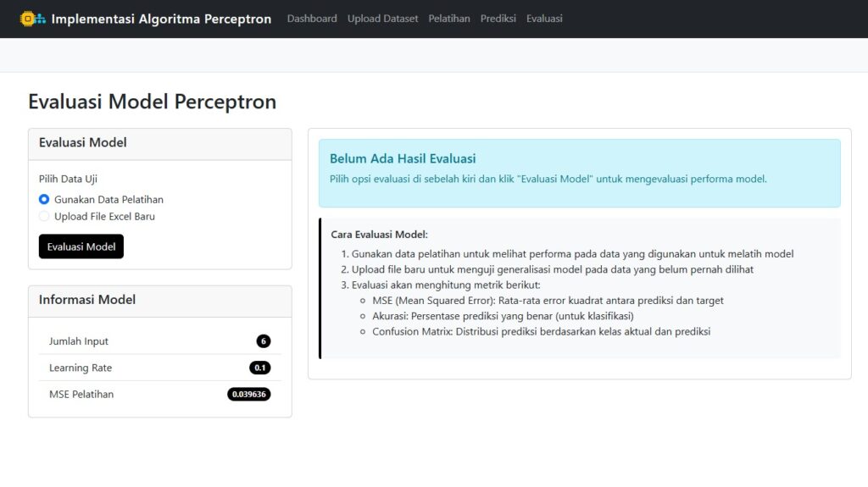Click the Evaluasi Model card header
Screen dimensions: 868x487
pyautogui.click(x=160, y=144)
